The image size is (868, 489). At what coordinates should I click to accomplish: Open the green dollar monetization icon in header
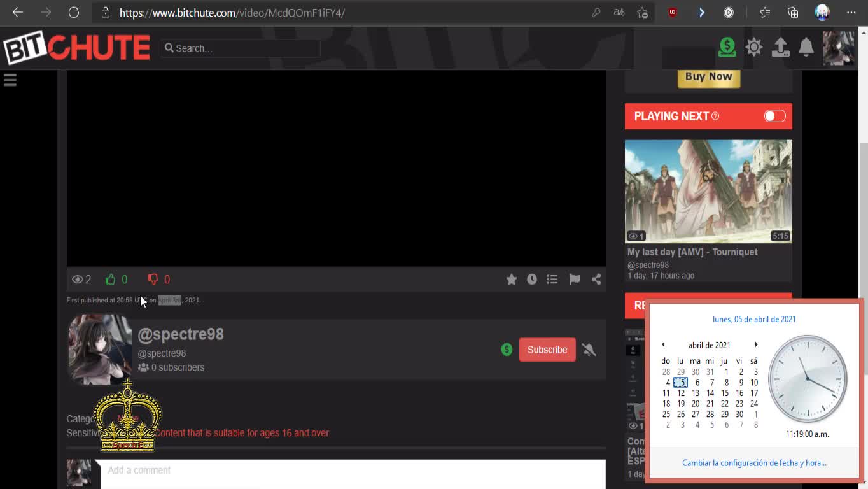coord(727,47)
